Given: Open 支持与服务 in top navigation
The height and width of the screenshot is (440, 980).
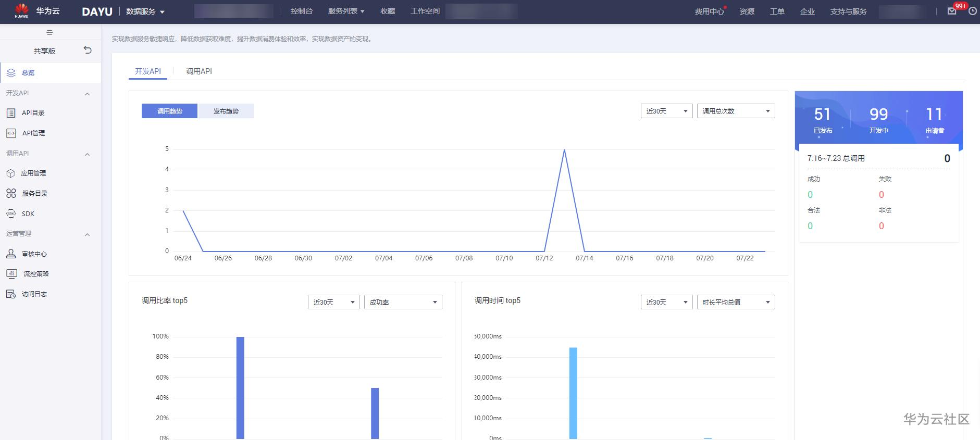Looking at the screenshot, I should (848, 11).
